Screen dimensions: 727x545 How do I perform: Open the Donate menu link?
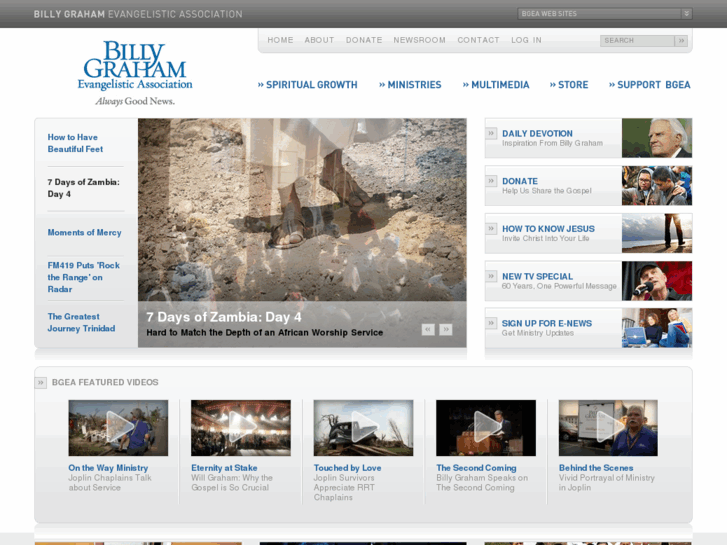click(x=364, y=40)
